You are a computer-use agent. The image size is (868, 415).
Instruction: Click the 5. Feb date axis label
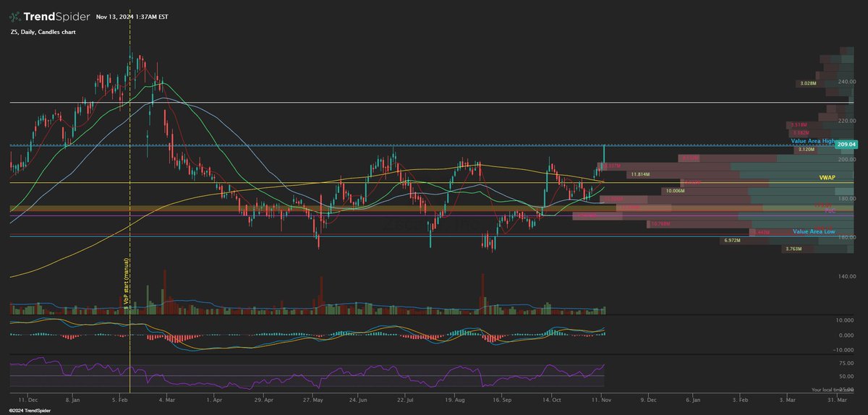[120, 398]
